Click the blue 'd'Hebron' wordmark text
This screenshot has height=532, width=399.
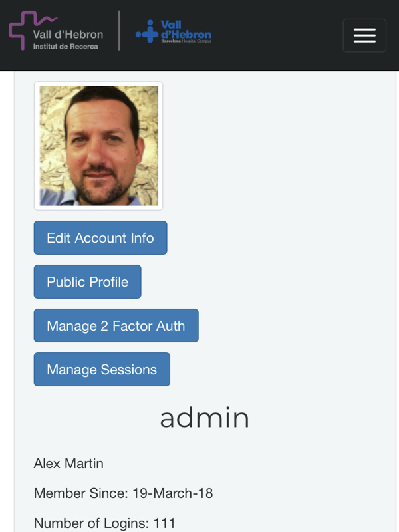[x=186, y=34]
